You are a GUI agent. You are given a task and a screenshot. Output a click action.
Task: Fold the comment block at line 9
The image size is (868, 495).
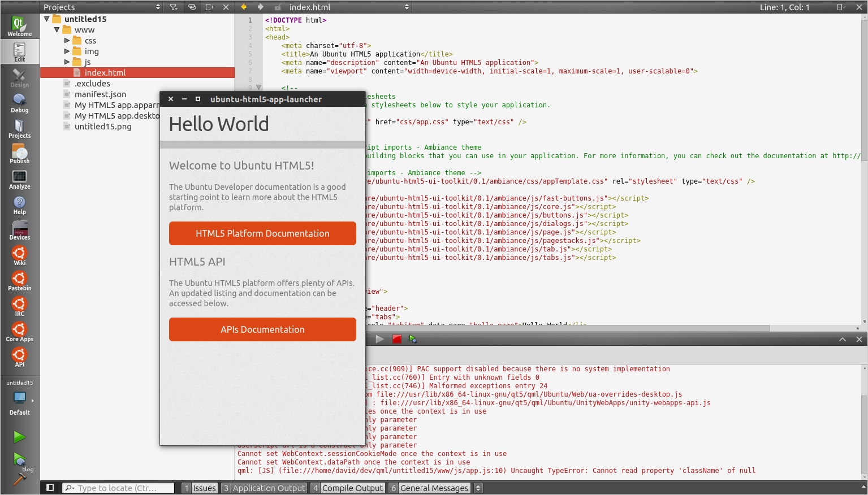[258, 88]
